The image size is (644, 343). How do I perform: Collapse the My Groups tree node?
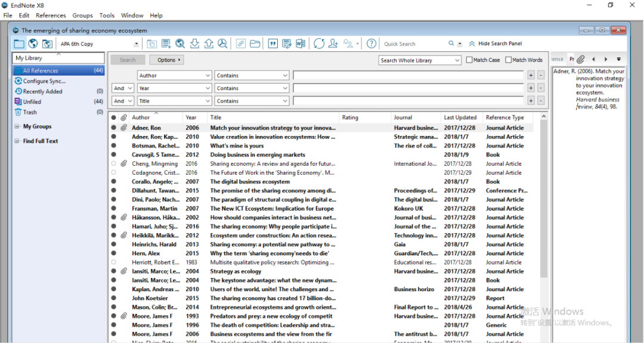pos(17,126)
